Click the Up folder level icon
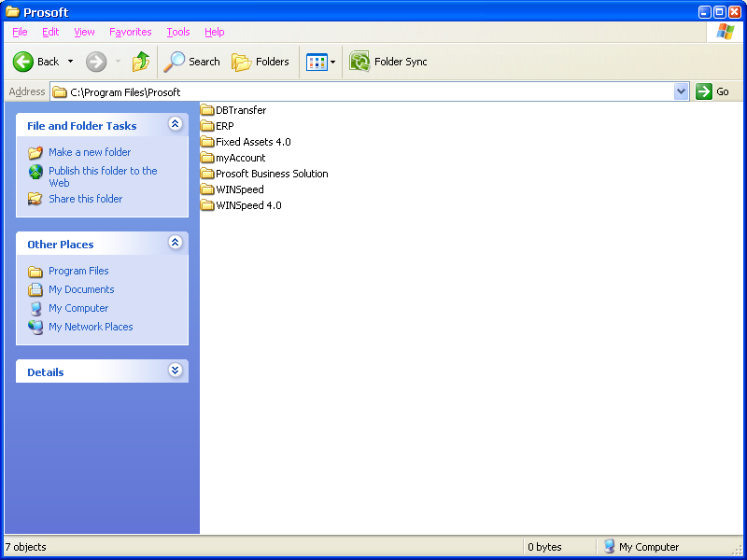The width and height of the screenshot is (747, 560). (x=141, y=62)
